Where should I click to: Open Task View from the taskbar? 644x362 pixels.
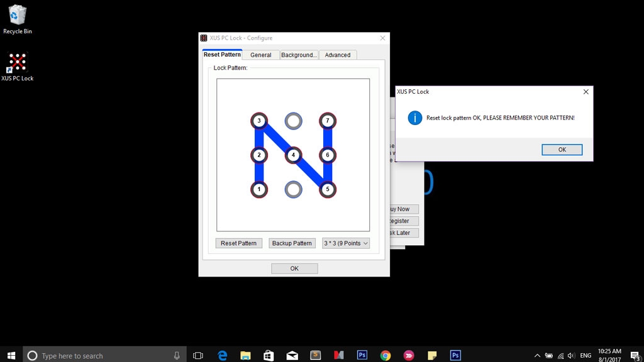coord(198,356)
